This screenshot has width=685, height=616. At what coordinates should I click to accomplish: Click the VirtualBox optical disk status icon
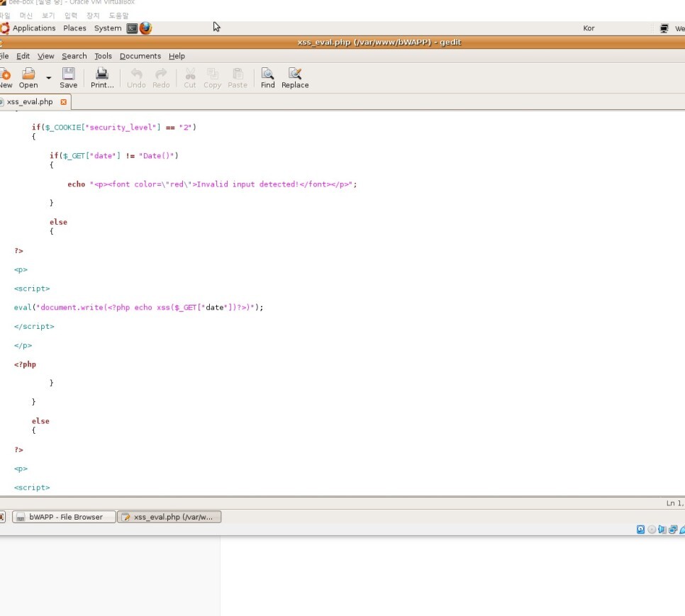pyautogui.click(x=652, y=530)
